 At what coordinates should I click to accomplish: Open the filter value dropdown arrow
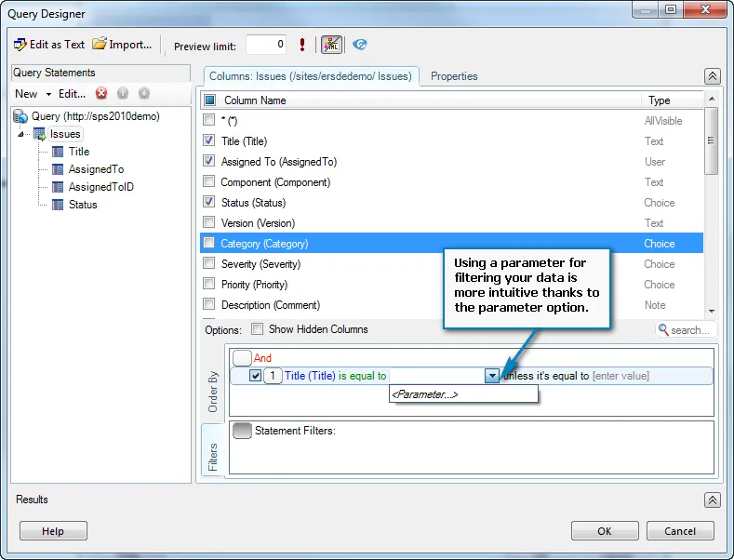pyautogui.click(x=491, y=376)
